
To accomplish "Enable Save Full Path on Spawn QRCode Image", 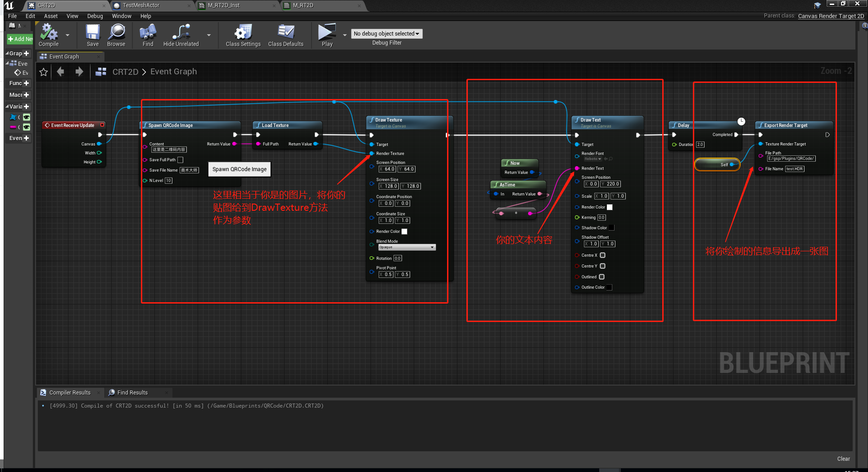I will (x=180, y=159).
